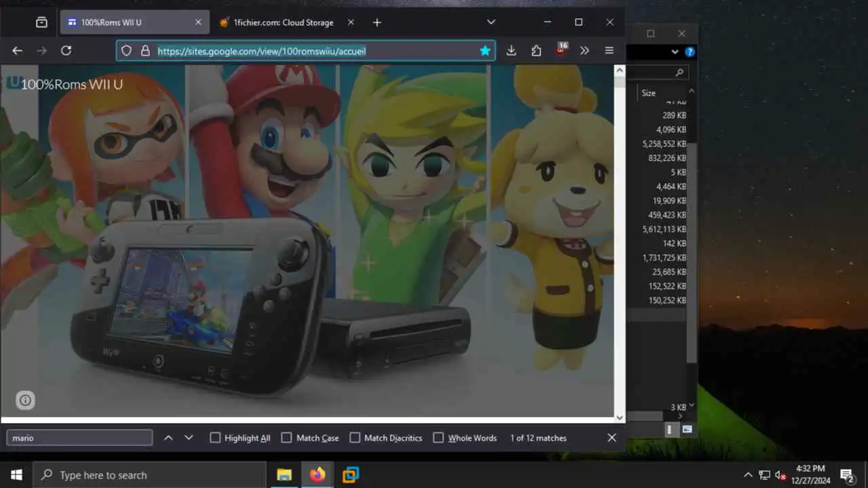Reload the current page
The height and width of the screenshot is (488, 868).
pyautogui.click(x=66, y=51)
